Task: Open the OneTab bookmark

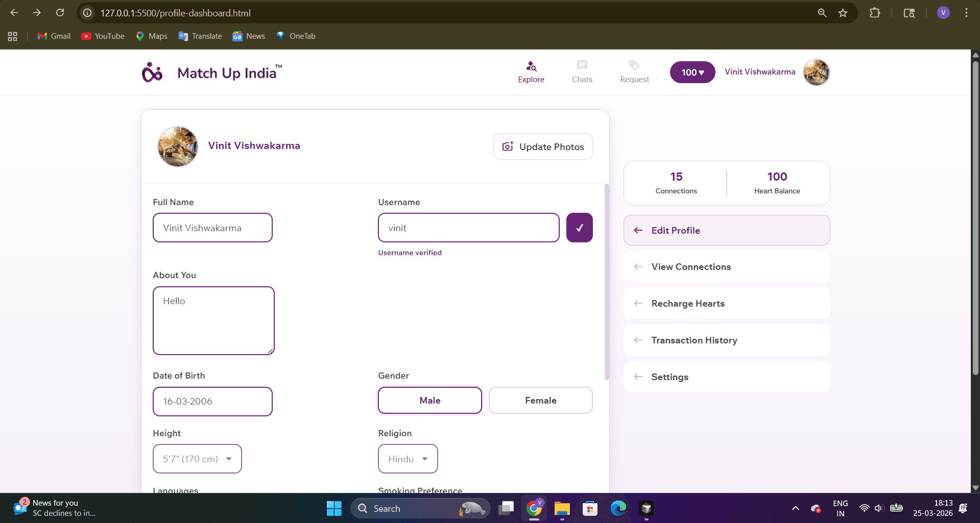Action: (x=296, y=36)
